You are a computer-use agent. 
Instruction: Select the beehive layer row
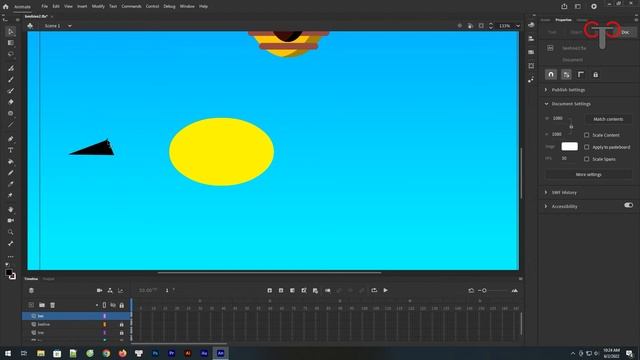point(76,324)
